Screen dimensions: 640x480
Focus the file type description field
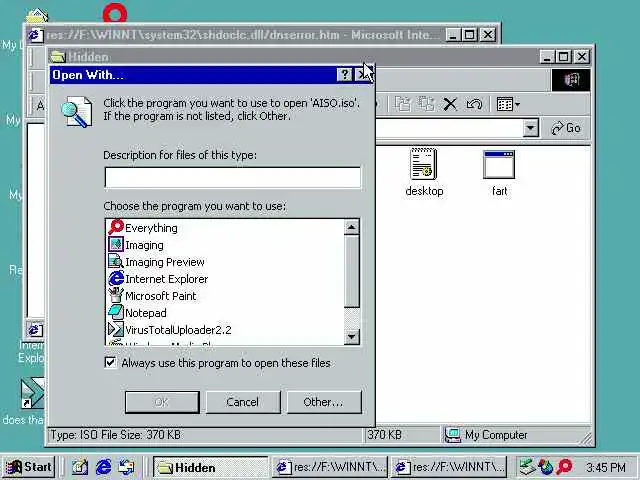pos(232,177)
